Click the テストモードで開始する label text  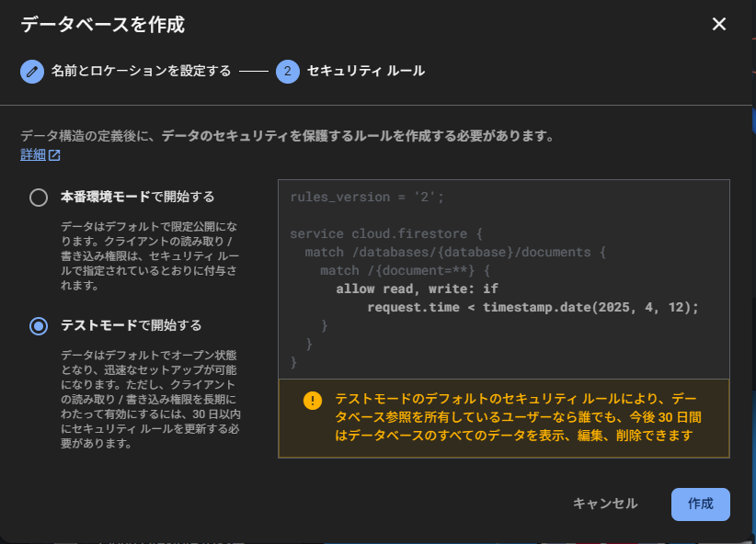coord(132,325)
